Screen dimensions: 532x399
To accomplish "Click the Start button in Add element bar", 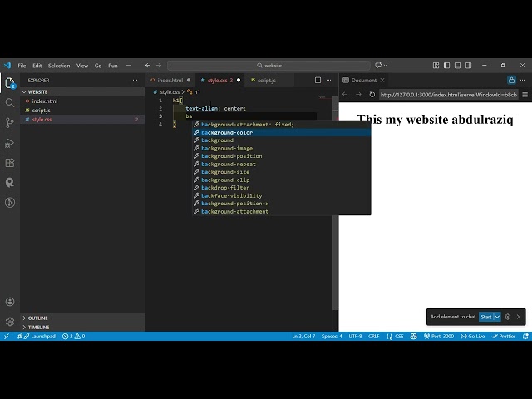I will click(485, 317).
